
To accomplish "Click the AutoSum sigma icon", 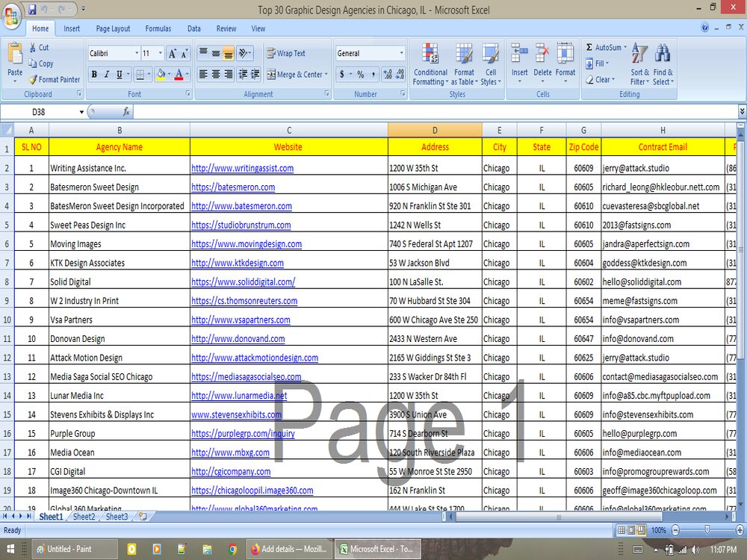I will tap(589, 47).
